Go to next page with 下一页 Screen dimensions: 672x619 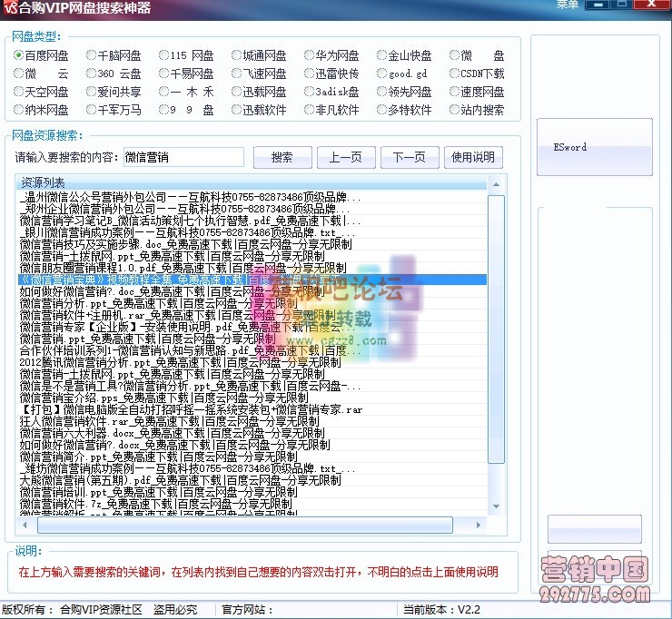point(410,157)
